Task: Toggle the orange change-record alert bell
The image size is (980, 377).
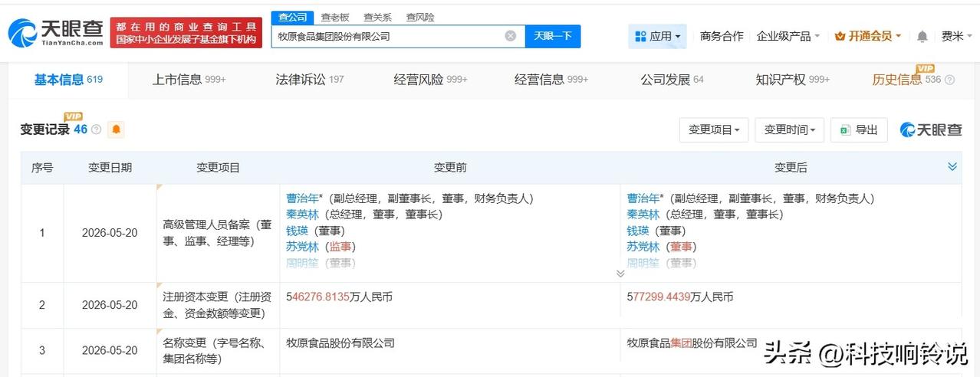Action: 117,129
